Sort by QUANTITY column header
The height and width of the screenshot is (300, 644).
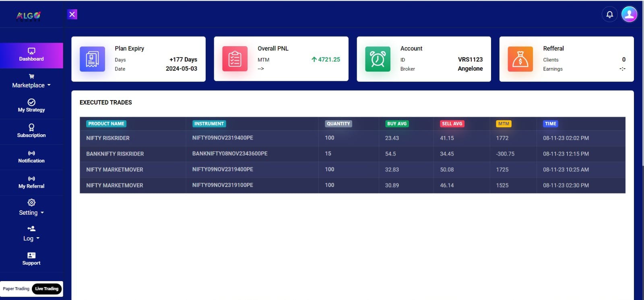tap(339, 124)
